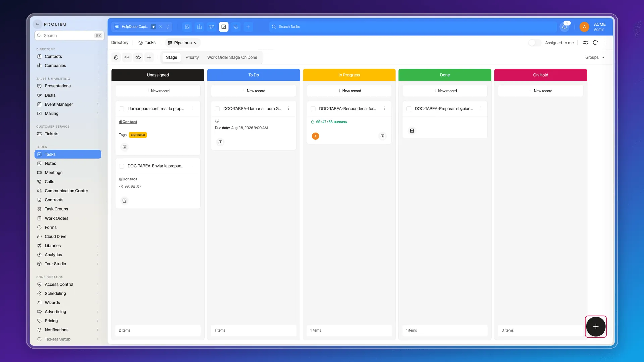This screenshot has height=362, width=644.
Task: Open the filter settings sliders icon
Action: point(585,43)
